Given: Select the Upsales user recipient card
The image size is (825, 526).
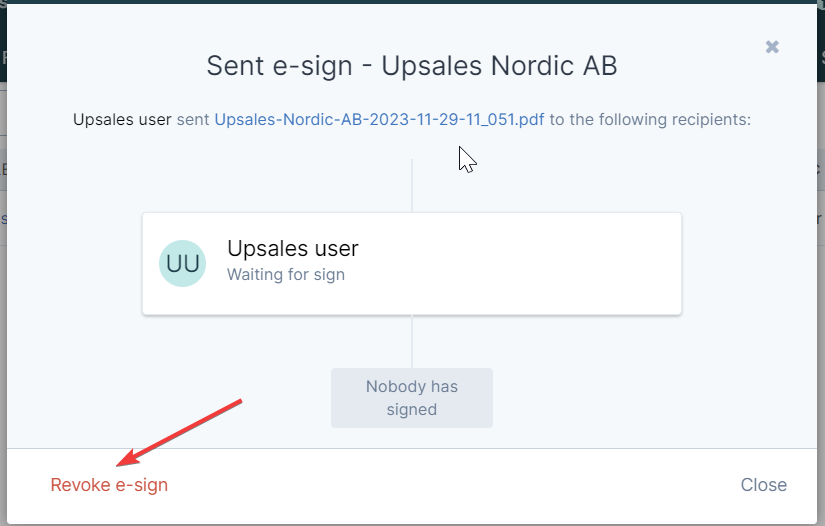Looking at the screenshot, I should tap(412, 264).
